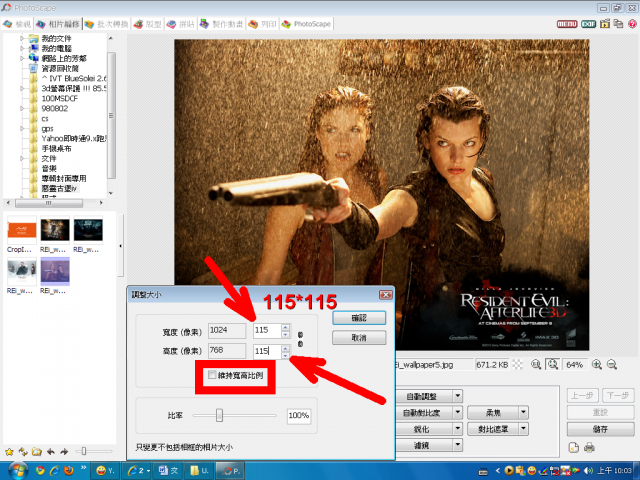The image size is (640, 480).
Task: Click the rotate-right arrow icon below thumbnails
Action: click(x=64, y=452)
